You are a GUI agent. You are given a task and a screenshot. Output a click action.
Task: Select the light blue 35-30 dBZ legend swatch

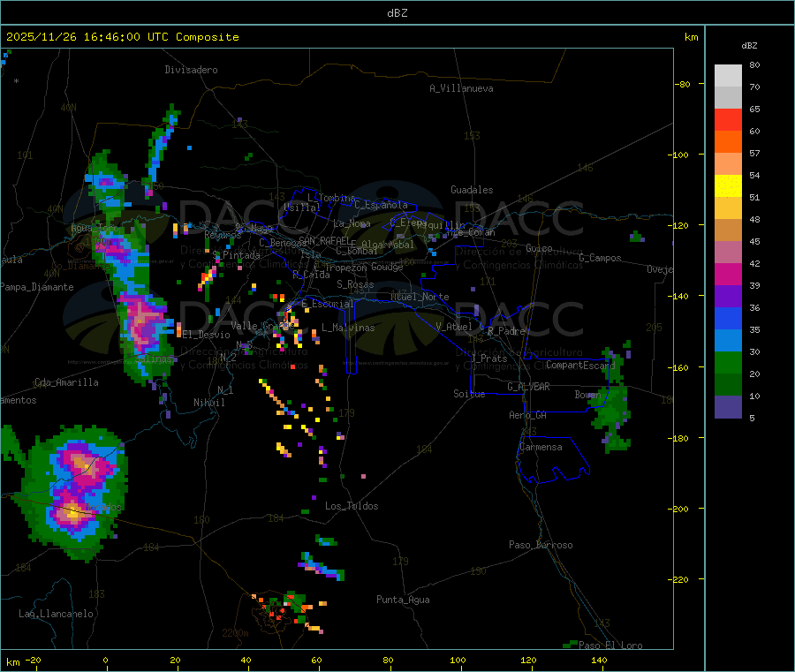pyautogui.click(x=728, y=341)
